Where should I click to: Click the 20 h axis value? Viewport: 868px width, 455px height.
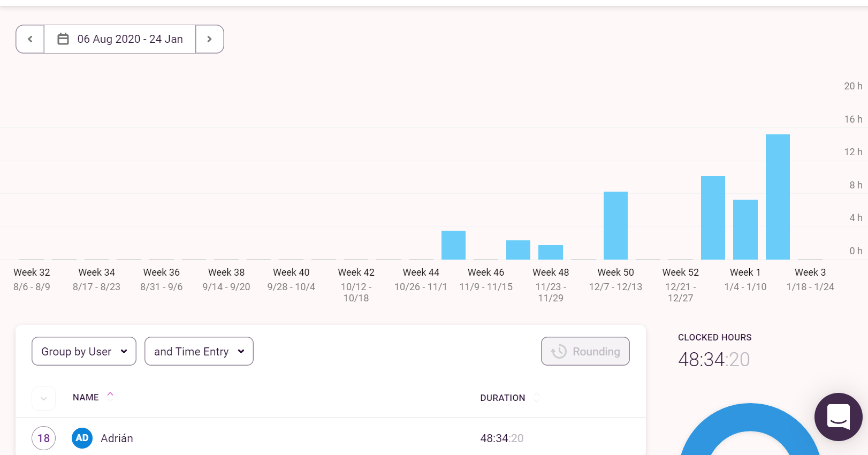(853, 86)
